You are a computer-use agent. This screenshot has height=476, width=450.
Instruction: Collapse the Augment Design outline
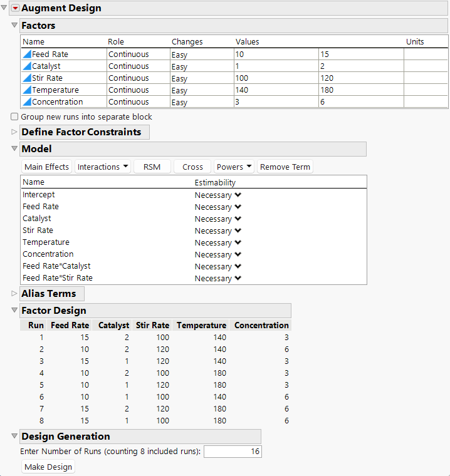pyautogui.click(x=4, y=8)
